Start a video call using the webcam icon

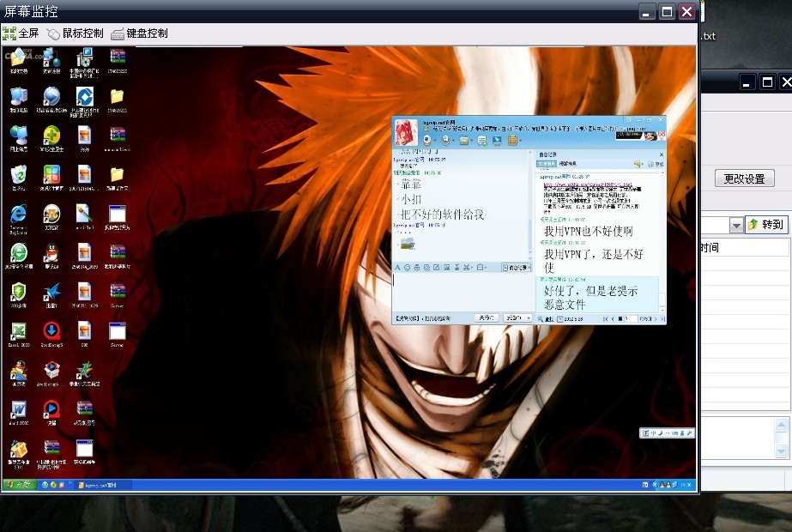427,140
